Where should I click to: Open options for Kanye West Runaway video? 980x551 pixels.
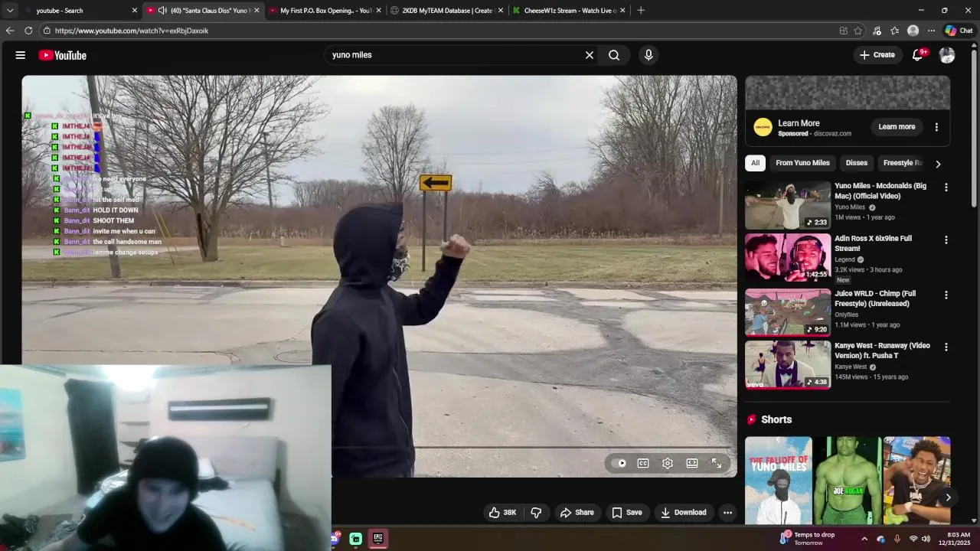coord(946,347)
